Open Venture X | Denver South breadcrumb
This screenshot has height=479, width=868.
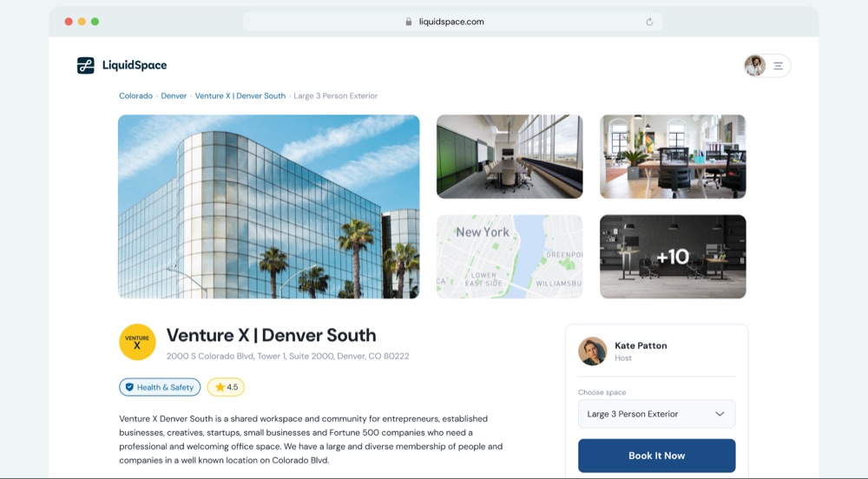click(240, 95)
